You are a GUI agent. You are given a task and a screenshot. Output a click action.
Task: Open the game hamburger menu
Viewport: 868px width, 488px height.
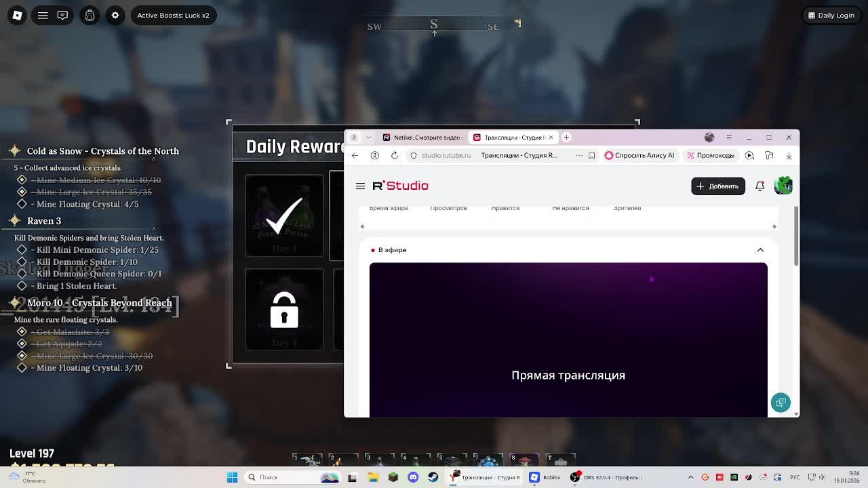pos(43,15)
